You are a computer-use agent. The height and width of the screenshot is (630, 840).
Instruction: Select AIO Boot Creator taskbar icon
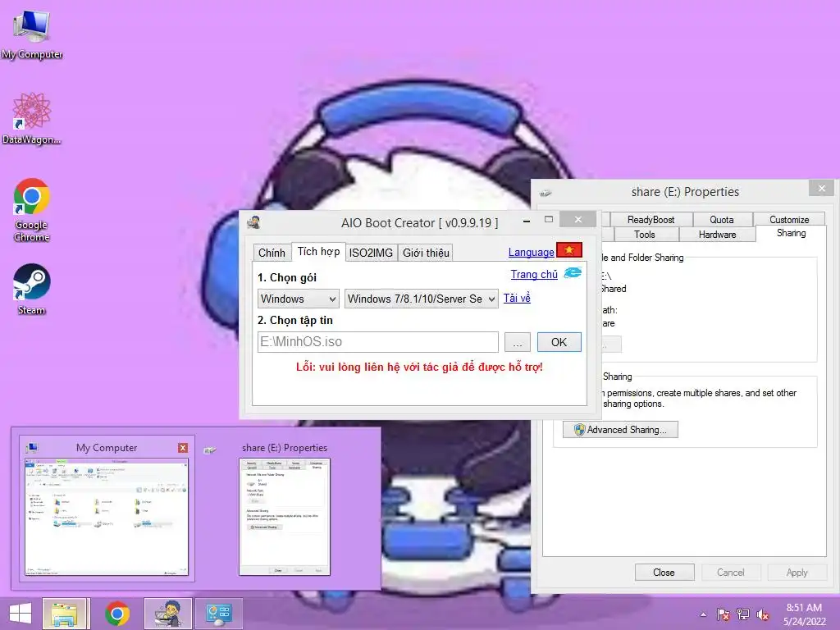(x=167, y=613)
